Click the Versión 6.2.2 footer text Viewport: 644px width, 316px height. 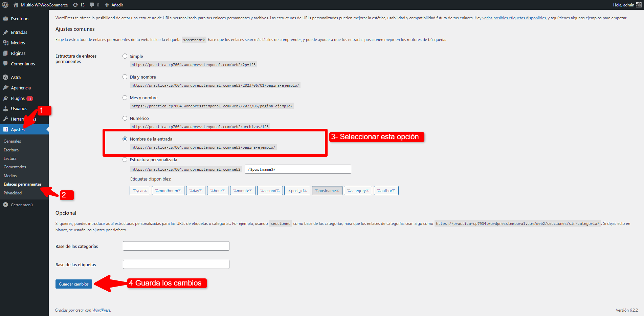(x=627, y=310)
